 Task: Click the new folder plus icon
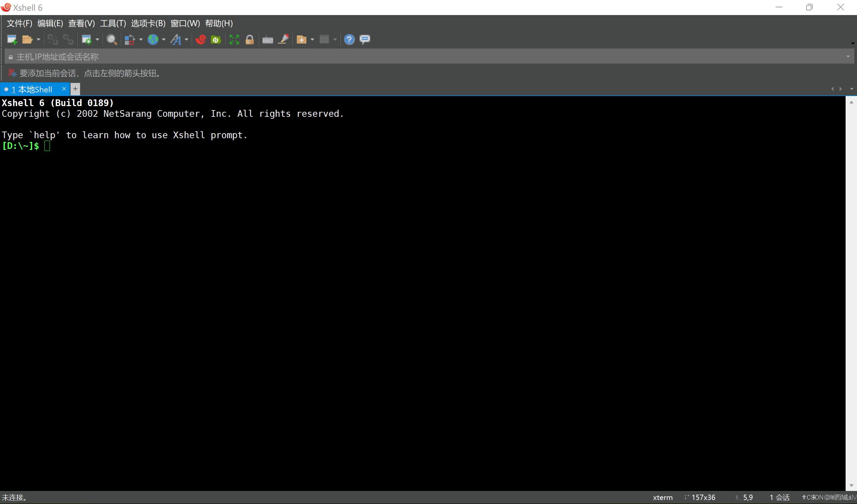click(302, 40)
